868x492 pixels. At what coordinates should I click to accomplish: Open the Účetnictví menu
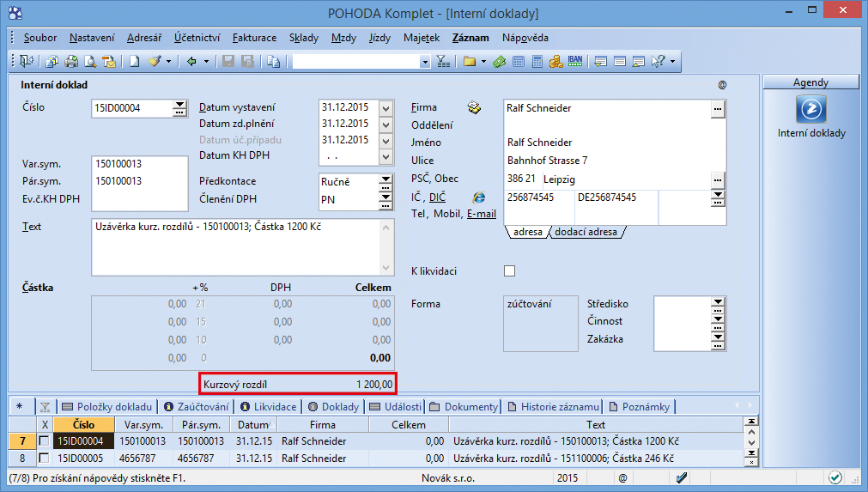(197, 38)
